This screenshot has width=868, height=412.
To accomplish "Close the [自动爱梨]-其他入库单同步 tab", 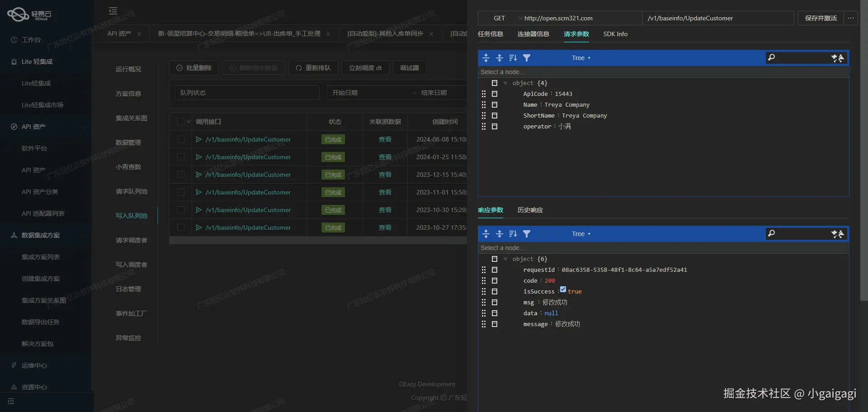I will [431, 34].
